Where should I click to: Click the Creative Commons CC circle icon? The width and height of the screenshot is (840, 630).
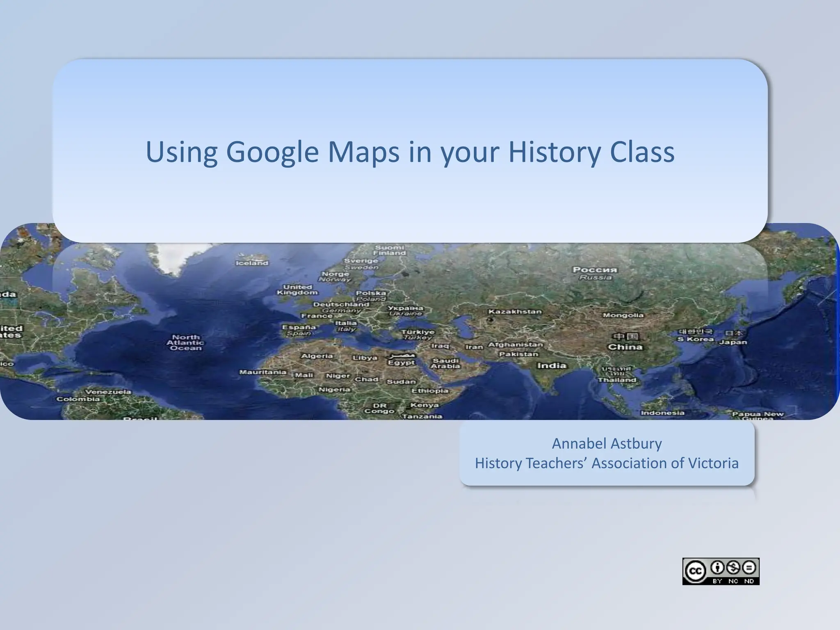tap(695, 571)
